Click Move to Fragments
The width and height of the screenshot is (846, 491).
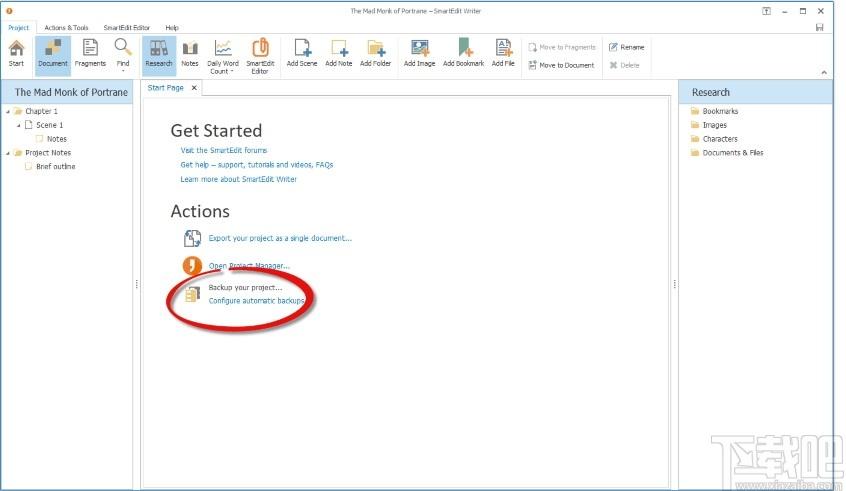(562, 47)
